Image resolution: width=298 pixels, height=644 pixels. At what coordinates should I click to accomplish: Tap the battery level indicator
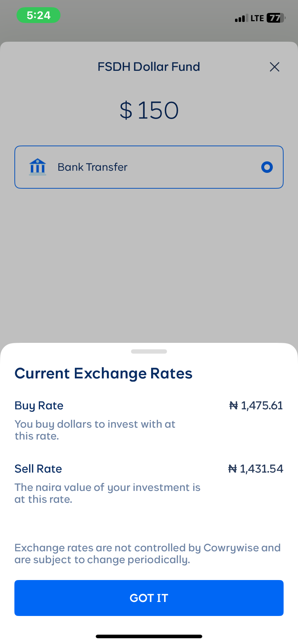pos(275,18)
